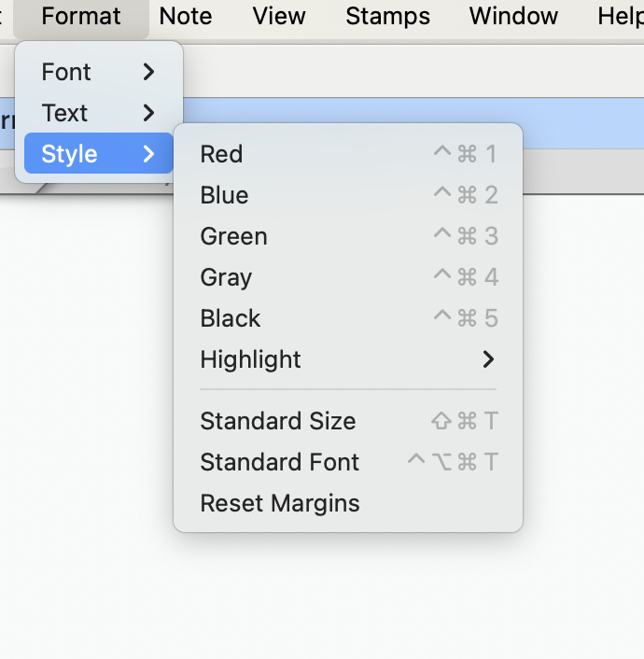Apply the Black style

(x=231, y=318)
